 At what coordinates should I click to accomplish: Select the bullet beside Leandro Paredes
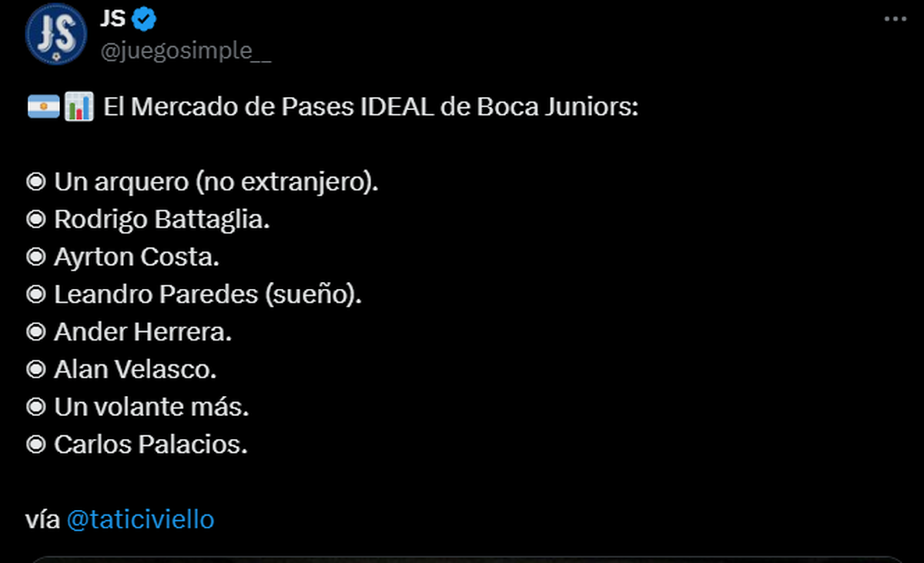pos(35,295)
